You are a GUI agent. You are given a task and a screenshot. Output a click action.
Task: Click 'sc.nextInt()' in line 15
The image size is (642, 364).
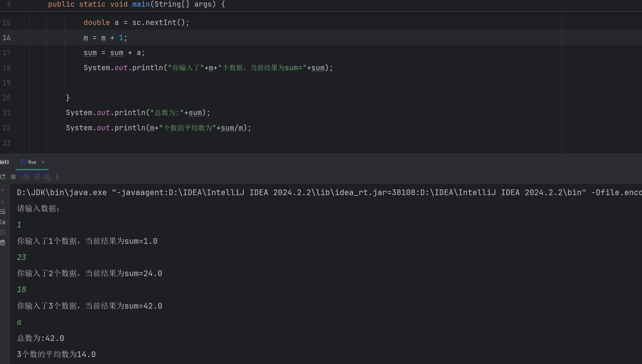[x=159, y=22]
